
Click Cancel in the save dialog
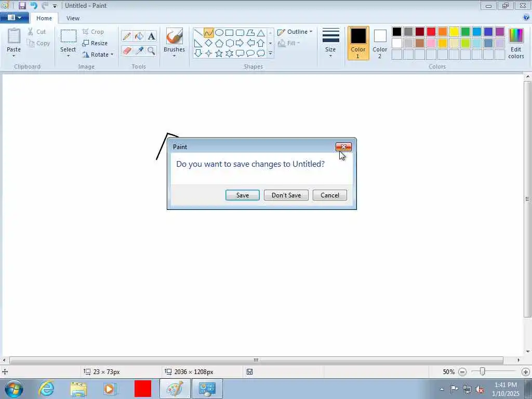tap(330, 195)
